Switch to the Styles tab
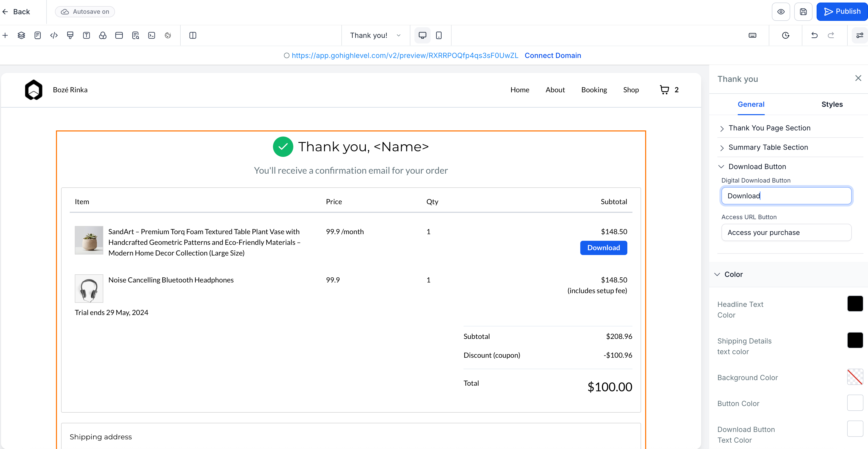This screenshot has width=868, height=449. pyautogui.click(x=832, y=104)
